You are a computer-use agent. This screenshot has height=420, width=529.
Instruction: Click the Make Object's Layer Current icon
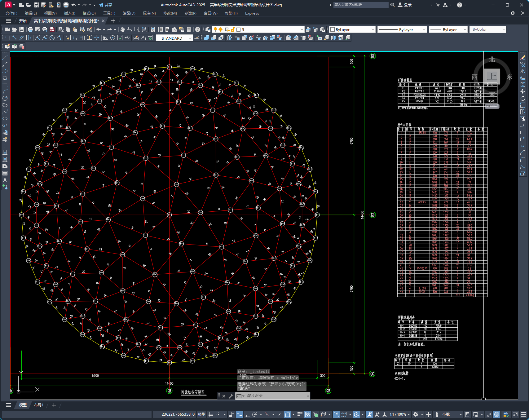(x=308, y=29)
